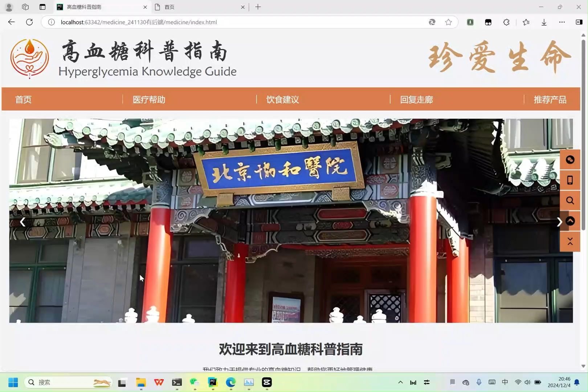Click the green extension icon in toolbar
Viewport: 588px width, 392px height.
470,22
